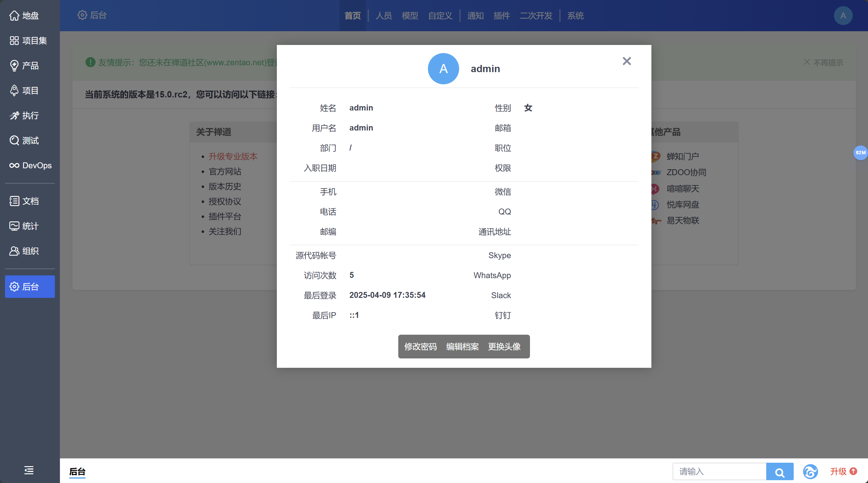Switch to the 通知 tab

tap(475, 16)
